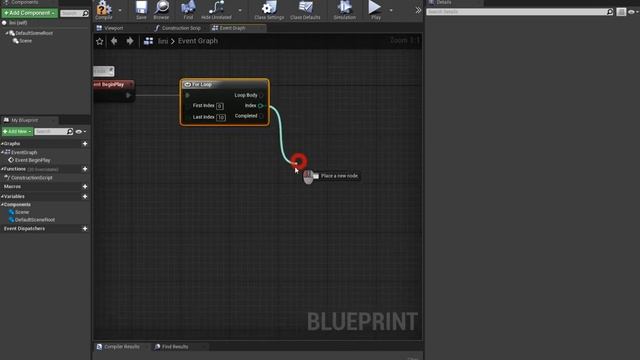The image size is (640, 360).
Task: Collapse the DefaultSceneRoot tree arrow
Action: coord(7,33)
